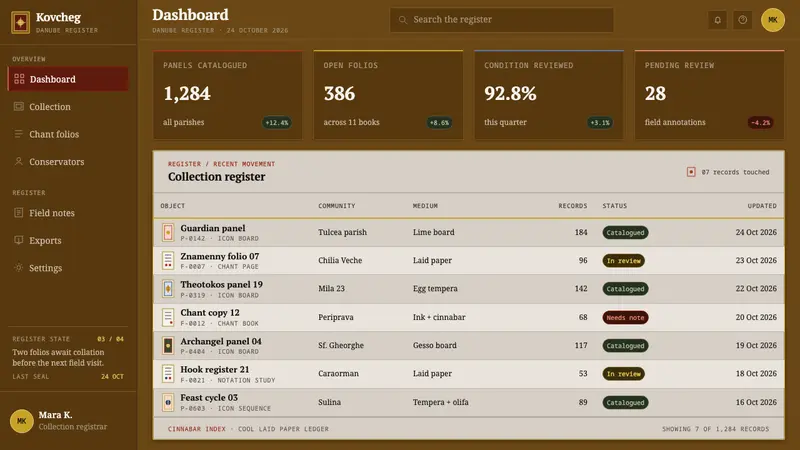Click the Exports icon in sidebar
The height and width of the screenshot is (450, 800).
tap(19, 240)
